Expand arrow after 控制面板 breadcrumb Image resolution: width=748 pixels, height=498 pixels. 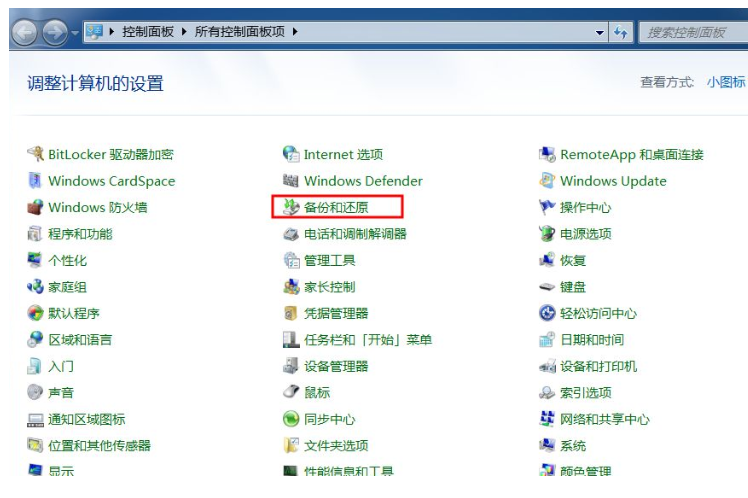coord(184,32)
